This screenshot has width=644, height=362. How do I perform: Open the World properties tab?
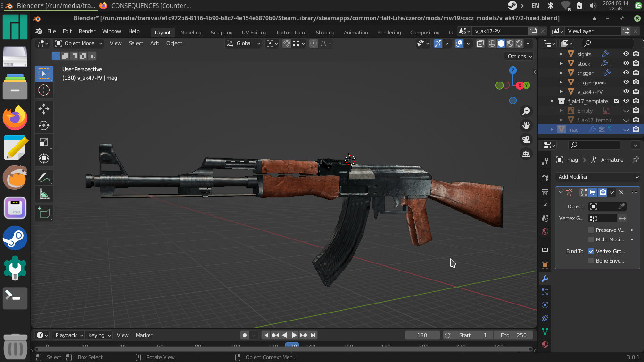tap(545, 231)
